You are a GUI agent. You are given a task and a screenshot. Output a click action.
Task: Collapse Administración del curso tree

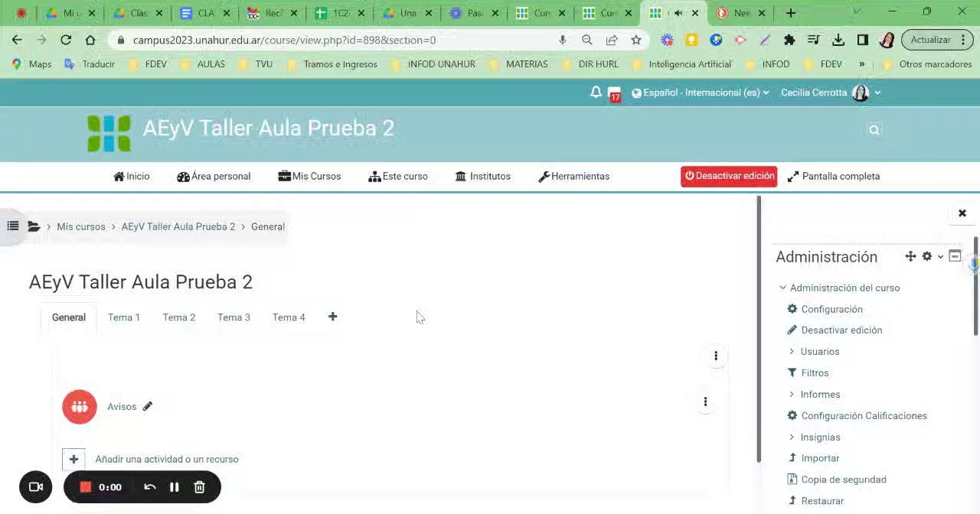(x=782, y=288)
